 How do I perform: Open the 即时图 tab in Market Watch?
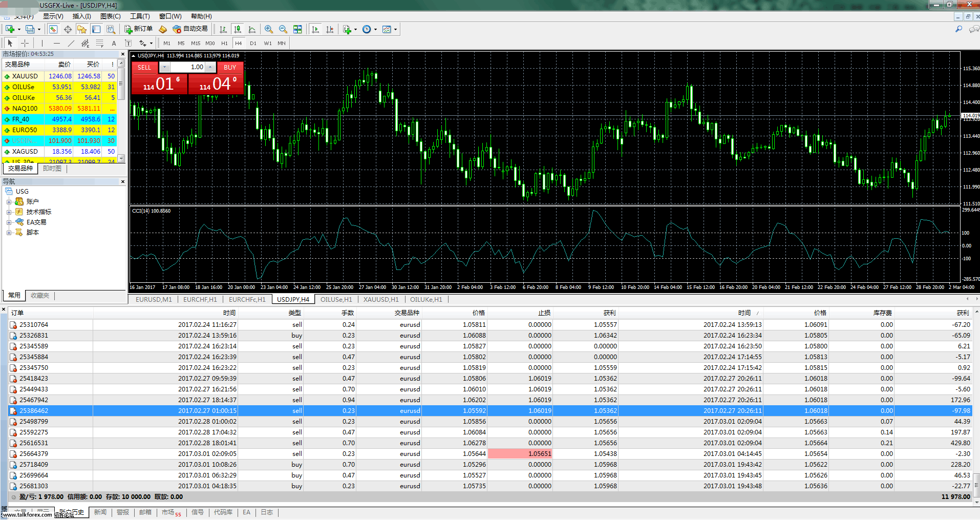pyautogui.click(x=52, y=169)
